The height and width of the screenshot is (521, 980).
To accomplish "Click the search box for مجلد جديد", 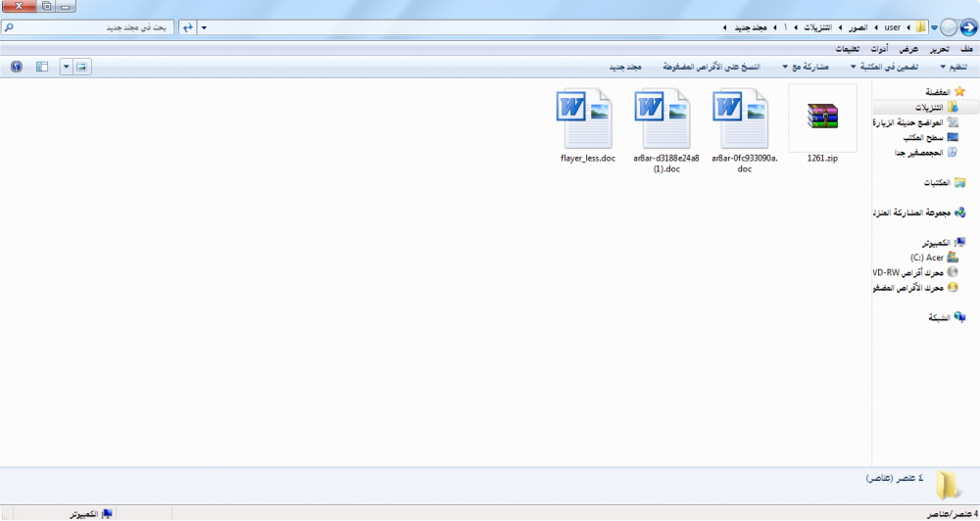I will (x=88, y=27).
